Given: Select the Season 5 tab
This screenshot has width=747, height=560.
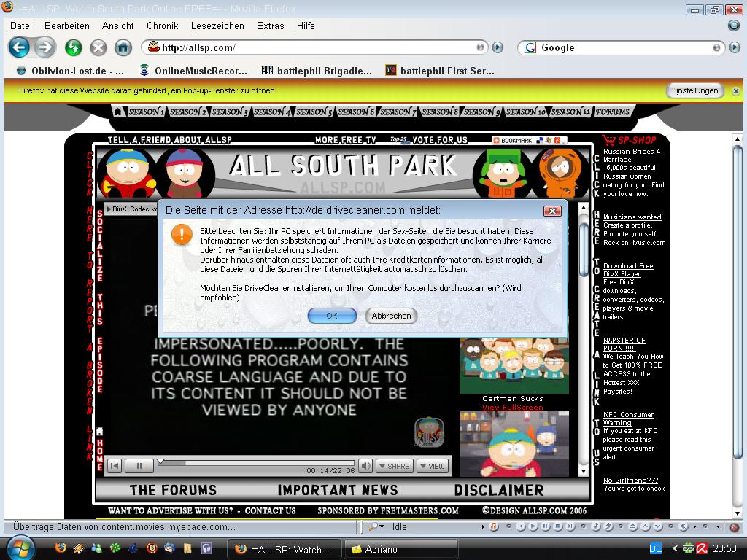Looking at the screenshot, I should coord(314,112).
